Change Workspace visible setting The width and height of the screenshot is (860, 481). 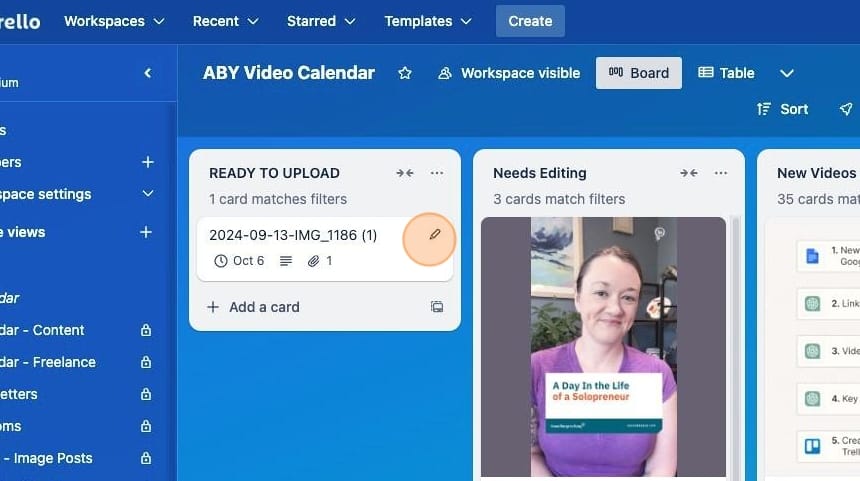509,73
